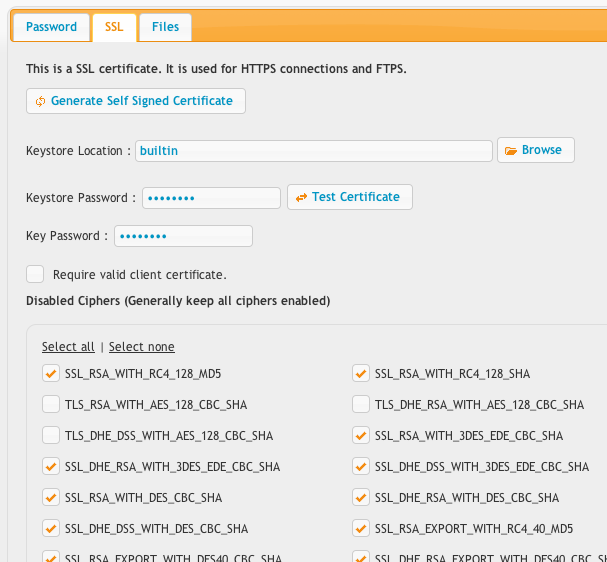Focus the Key Password field
This screenshot has width=607, height=562.
(183, 236)
